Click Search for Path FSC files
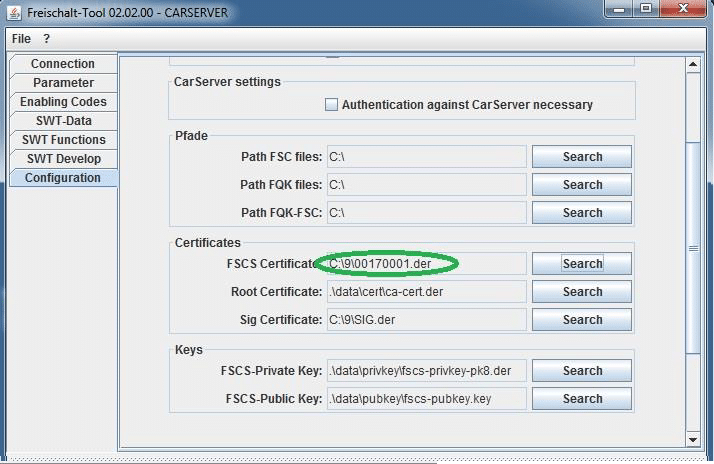 point(581,157)
